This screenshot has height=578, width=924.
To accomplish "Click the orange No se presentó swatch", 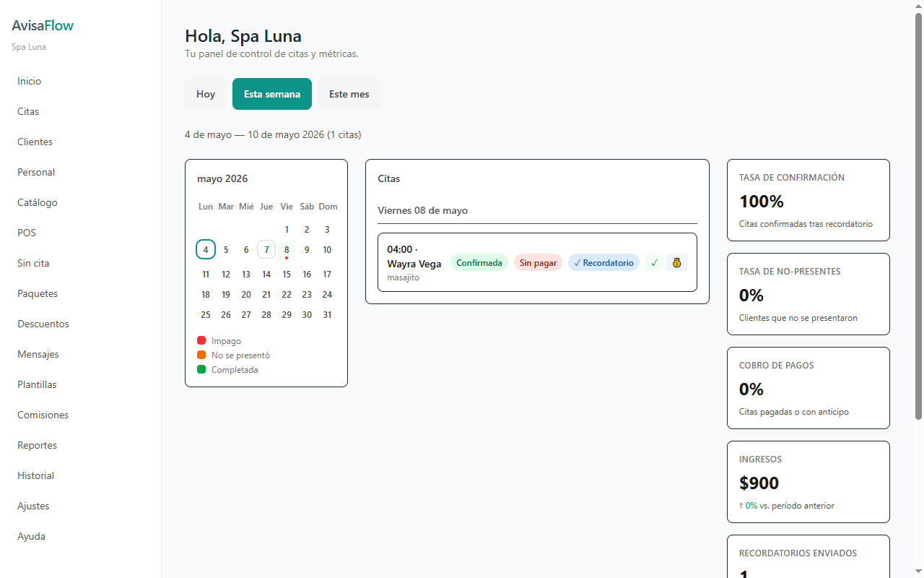I will tap(201, 355).
